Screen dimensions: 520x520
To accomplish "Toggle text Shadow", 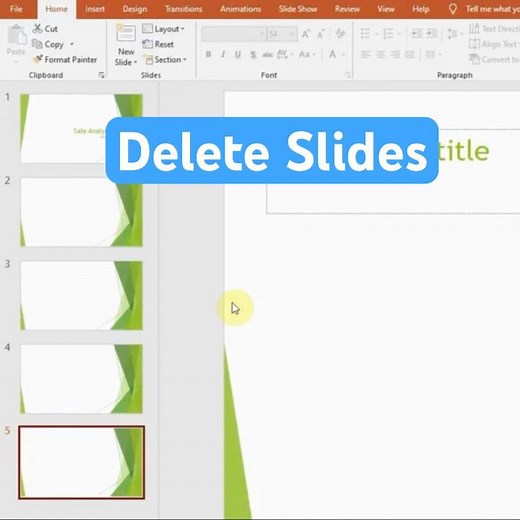I will (253, 54).
